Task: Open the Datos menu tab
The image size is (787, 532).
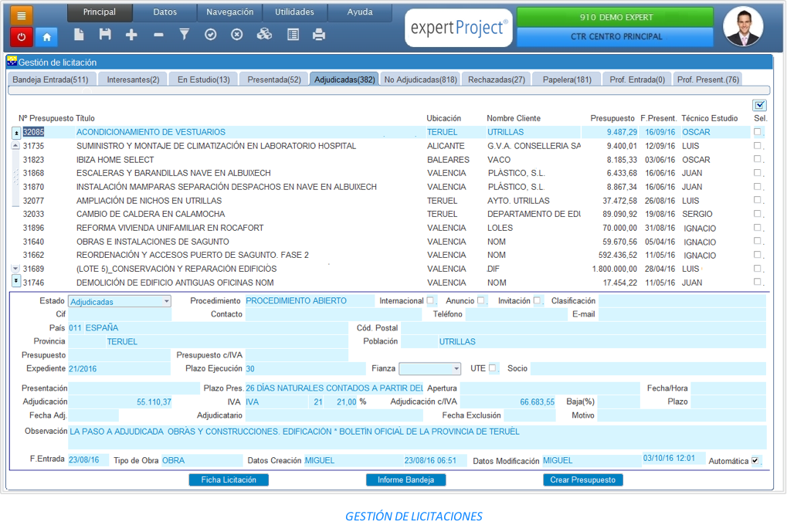Action: click(x=165, y=12)
